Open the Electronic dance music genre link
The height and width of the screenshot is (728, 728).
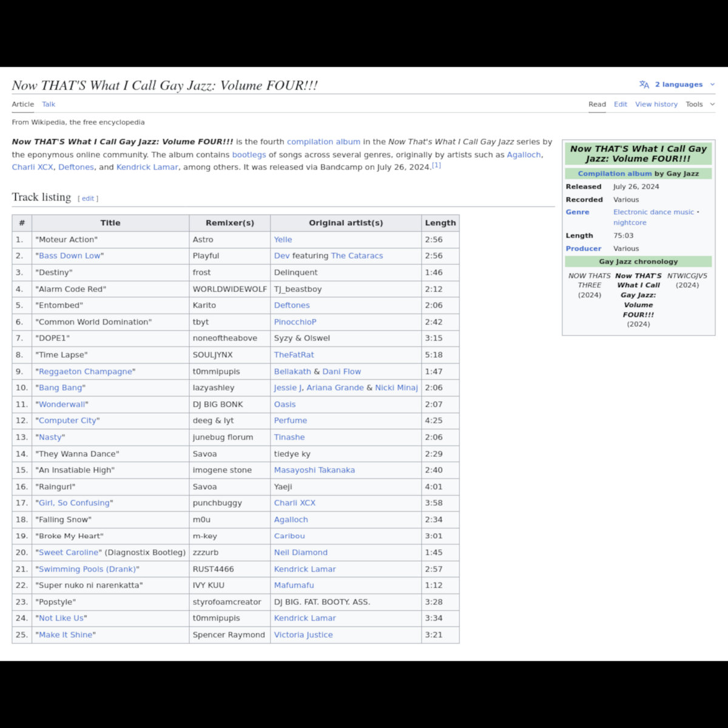[653, 212]
